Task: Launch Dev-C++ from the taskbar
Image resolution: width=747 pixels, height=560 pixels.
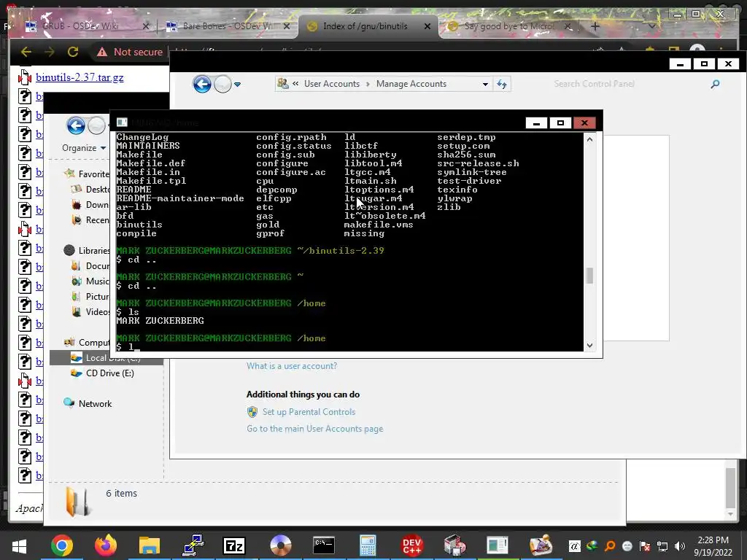Action: (411, 545)
